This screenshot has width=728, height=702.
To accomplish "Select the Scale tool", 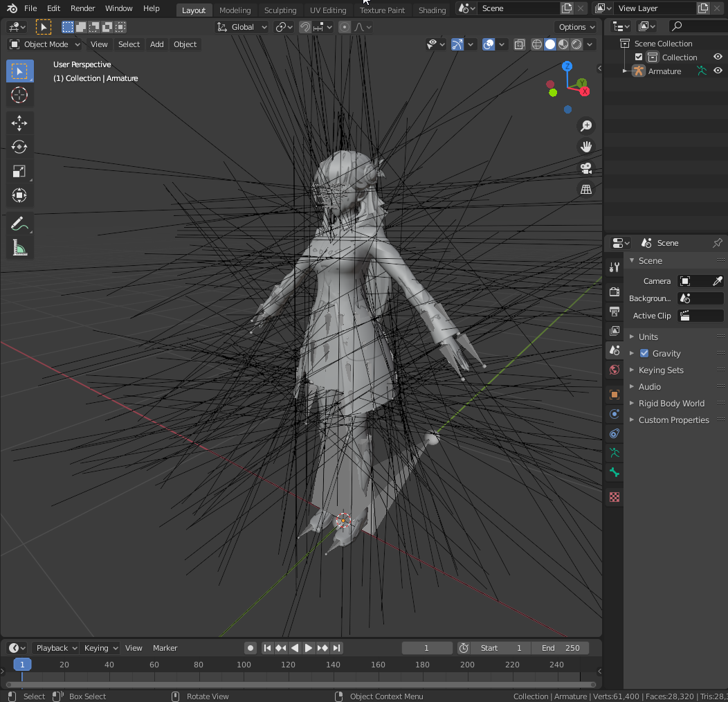I will coord(19,172).
